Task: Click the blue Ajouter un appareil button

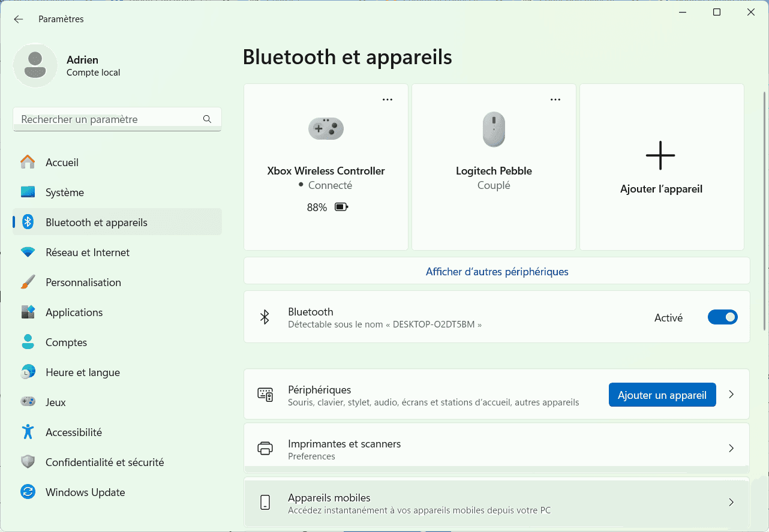Action: coord(662,395)
